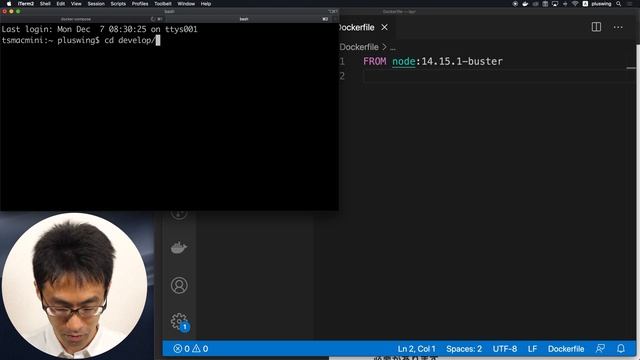The width and height of the screenshot is (640, 360).
Task: Open the Help menu
Action: pyautogui.click(x=206, y=4)
